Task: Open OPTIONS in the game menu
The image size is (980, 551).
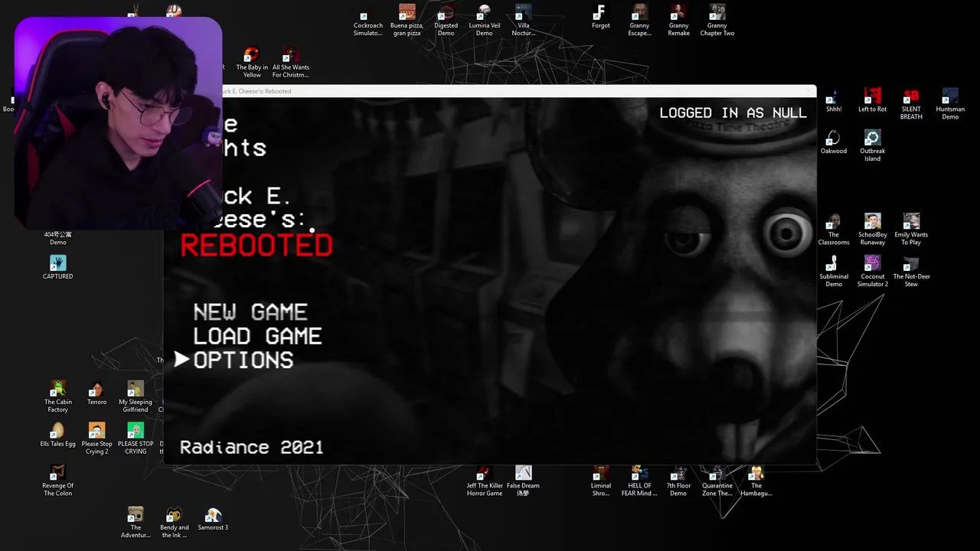Action: coord(243,360)
